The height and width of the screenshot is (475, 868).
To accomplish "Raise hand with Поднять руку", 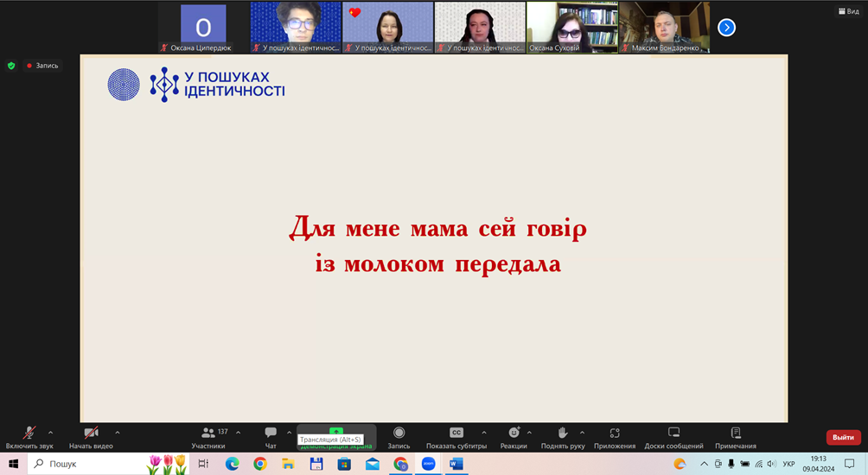I will point(562,434).
